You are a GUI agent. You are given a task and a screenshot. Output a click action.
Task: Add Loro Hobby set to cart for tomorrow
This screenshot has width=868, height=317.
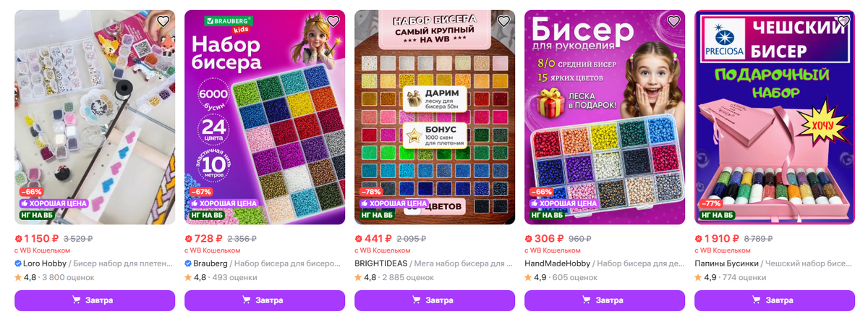pyautogui.click(x=95, y=300)
